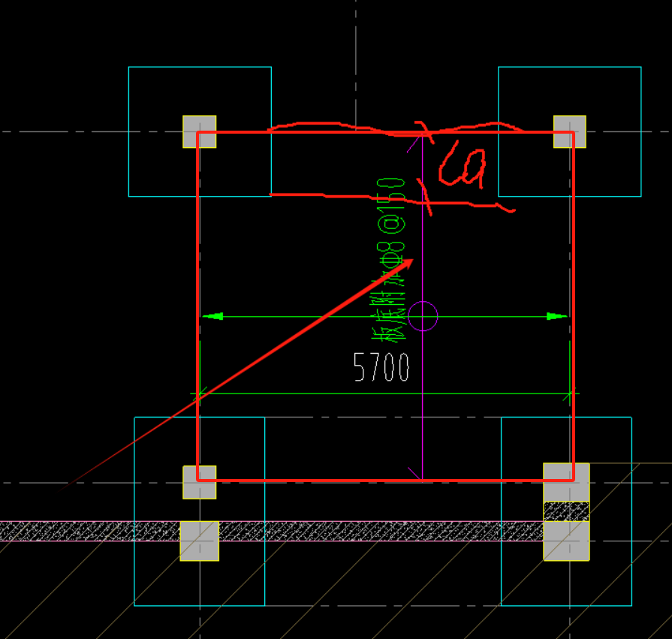Select the upper-right gray column square

(x=570, y=131)
